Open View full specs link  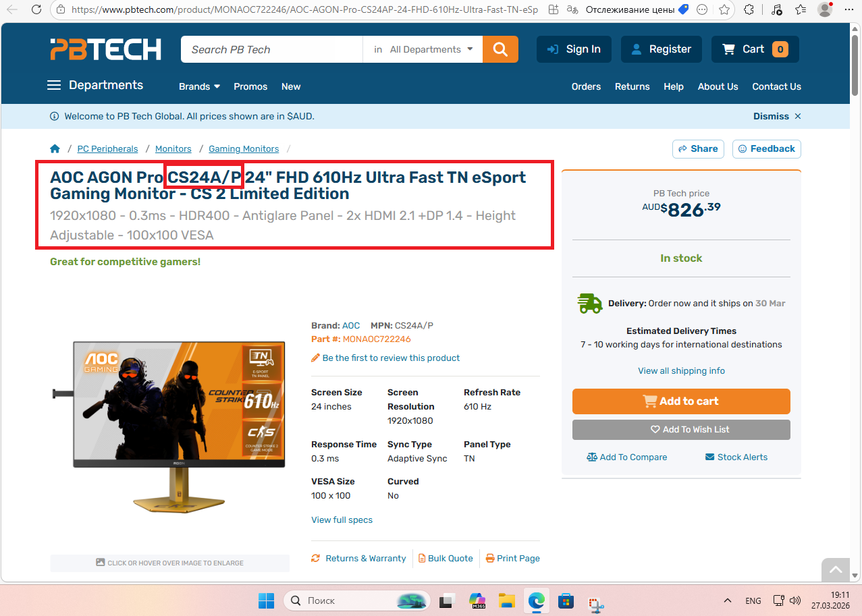[342, 520]
